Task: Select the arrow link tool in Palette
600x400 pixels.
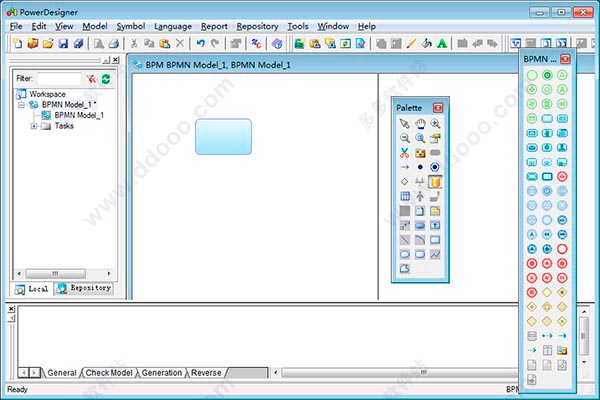Action: coord(404,167)
